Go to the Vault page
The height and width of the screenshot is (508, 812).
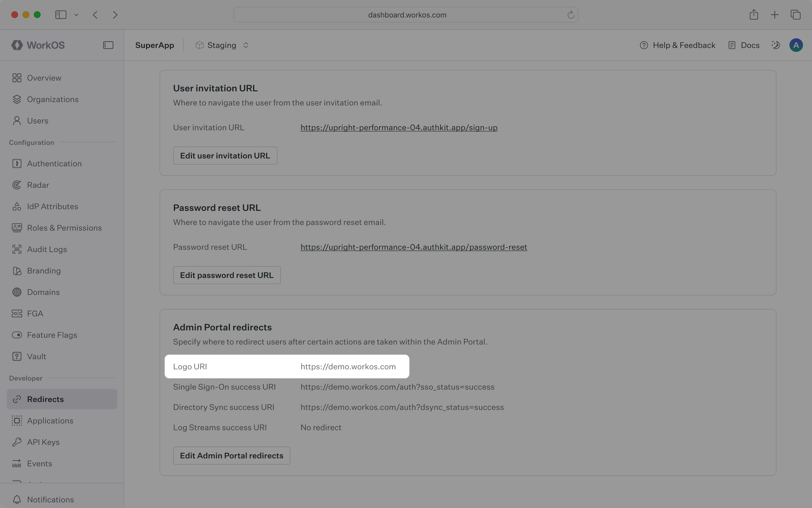[x=36, y=356]
